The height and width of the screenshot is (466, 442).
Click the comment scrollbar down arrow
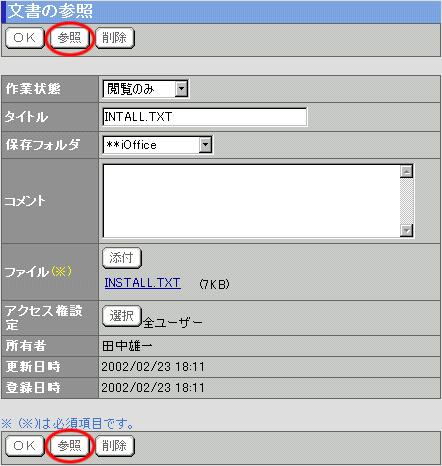point(406,230)
